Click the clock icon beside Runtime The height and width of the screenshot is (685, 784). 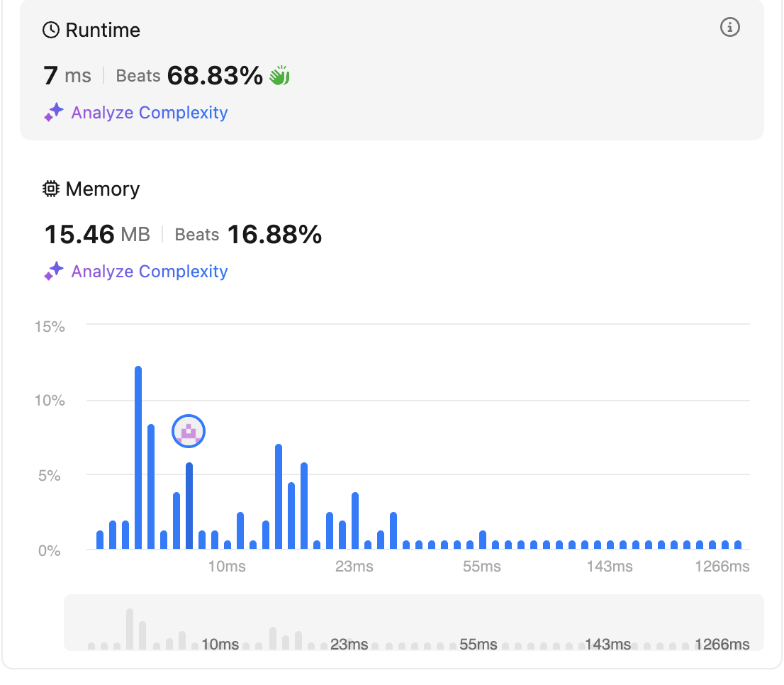pyautogui.click(x=51, y=30)
